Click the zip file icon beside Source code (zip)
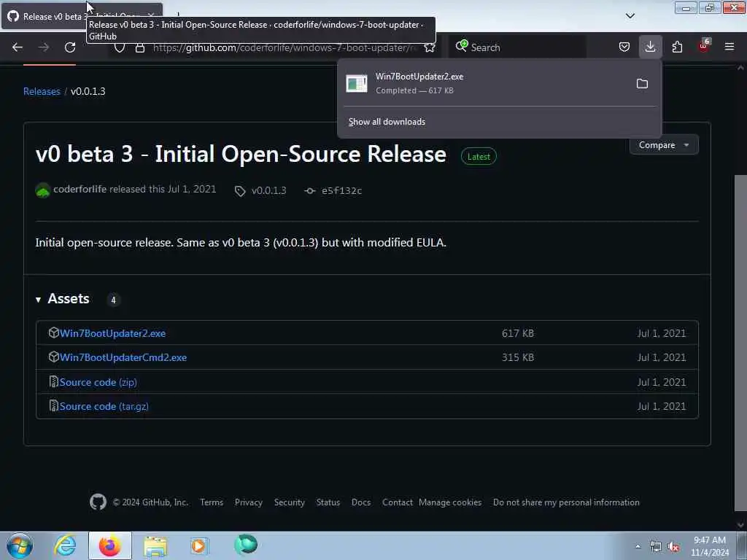This screenshot has height=560, width=747. (54, 381)
